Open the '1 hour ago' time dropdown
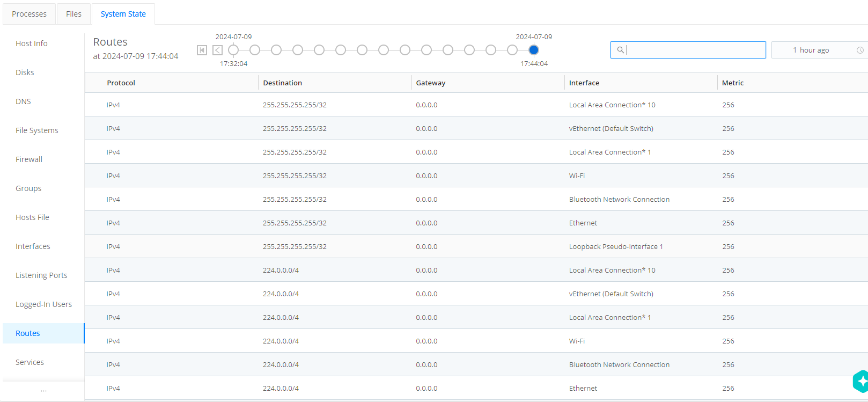This screenshot has width=868, height=402. (x=819, y=50)
